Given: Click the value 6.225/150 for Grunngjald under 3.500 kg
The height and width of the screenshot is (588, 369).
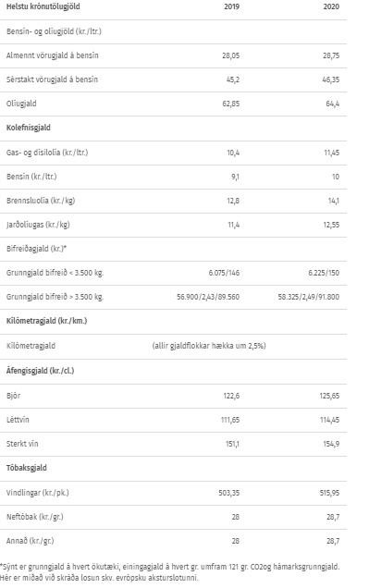Looking at the screenshot, I should click(x=324, y=273).
